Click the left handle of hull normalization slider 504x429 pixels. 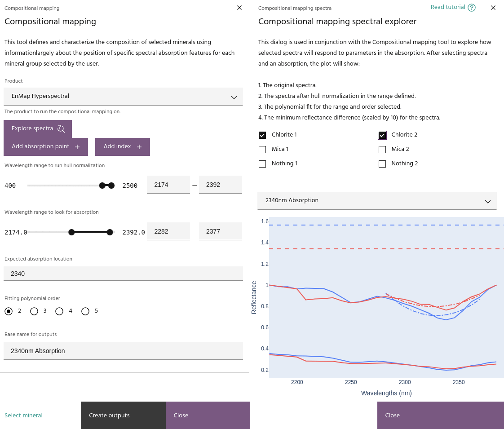coord(102,186)
